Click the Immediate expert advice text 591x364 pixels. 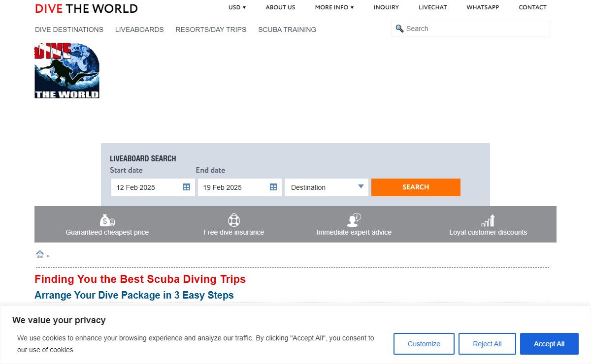click(354, 232)
